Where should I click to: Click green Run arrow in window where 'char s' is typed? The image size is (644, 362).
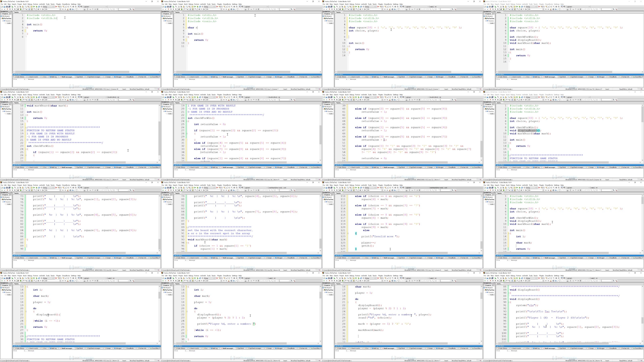click(x=195, y=7)
